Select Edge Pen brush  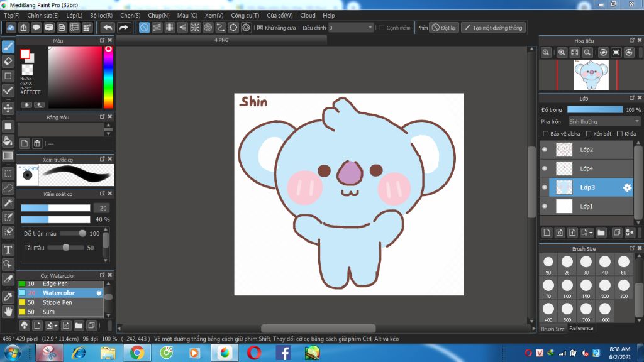[60, 283]
